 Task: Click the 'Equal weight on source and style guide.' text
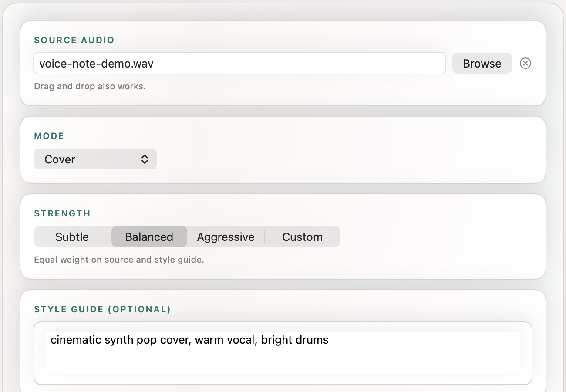click(119, 260)
